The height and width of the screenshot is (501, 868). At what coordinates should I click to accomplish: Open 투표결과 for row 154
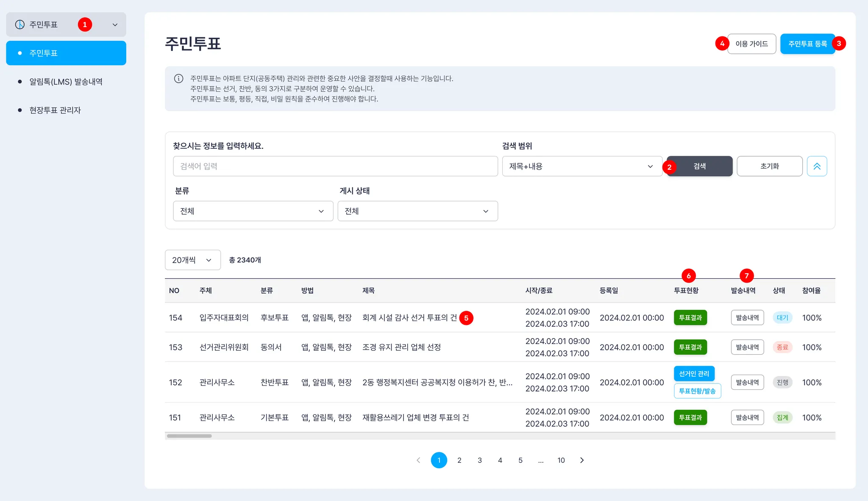[690, 318]
